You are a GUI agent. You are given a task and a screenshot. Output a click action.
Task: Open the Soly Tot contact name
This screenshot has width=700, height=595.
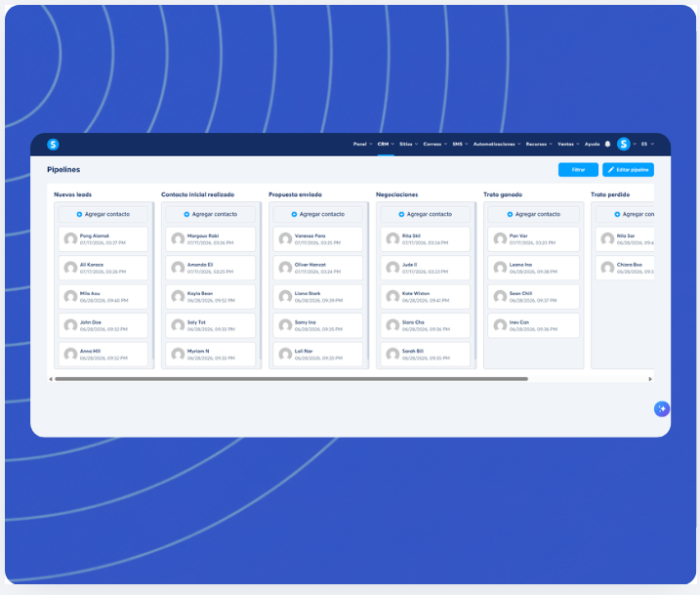click(196, 322)
